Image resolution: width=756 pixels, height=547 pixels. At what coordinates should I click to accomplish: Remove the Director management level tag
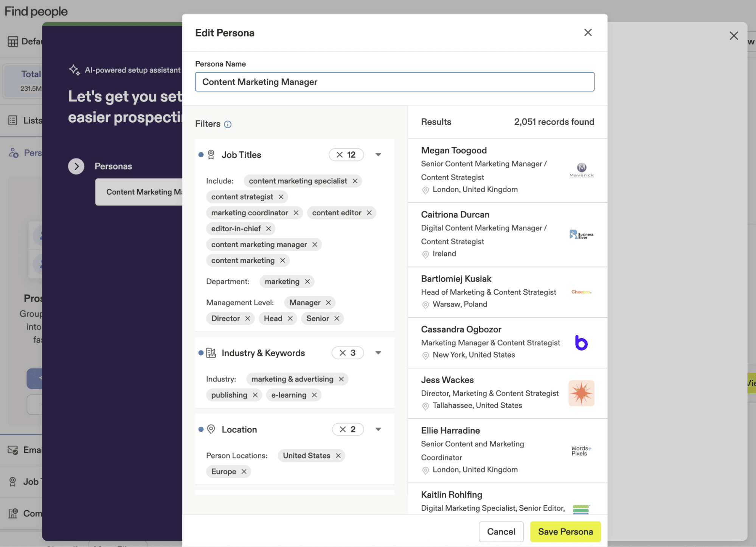[248, 319]
